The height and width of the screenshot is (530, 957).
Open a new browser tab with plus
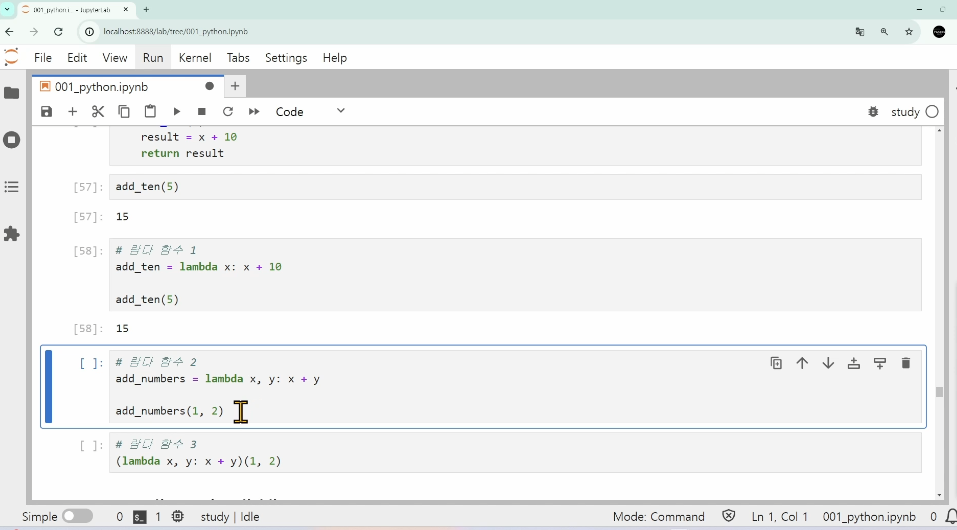pos(146,10)
